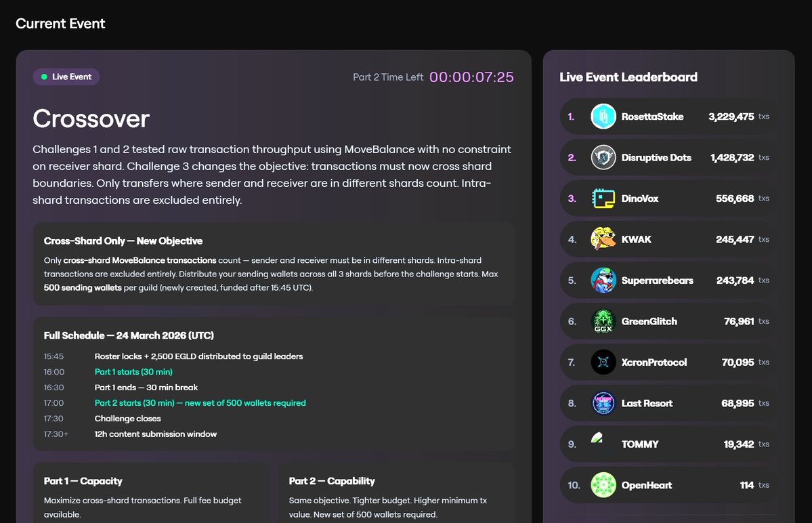Open Superrarebears guild name
Screen dimensions: 812x523
(x=657, y=280)
